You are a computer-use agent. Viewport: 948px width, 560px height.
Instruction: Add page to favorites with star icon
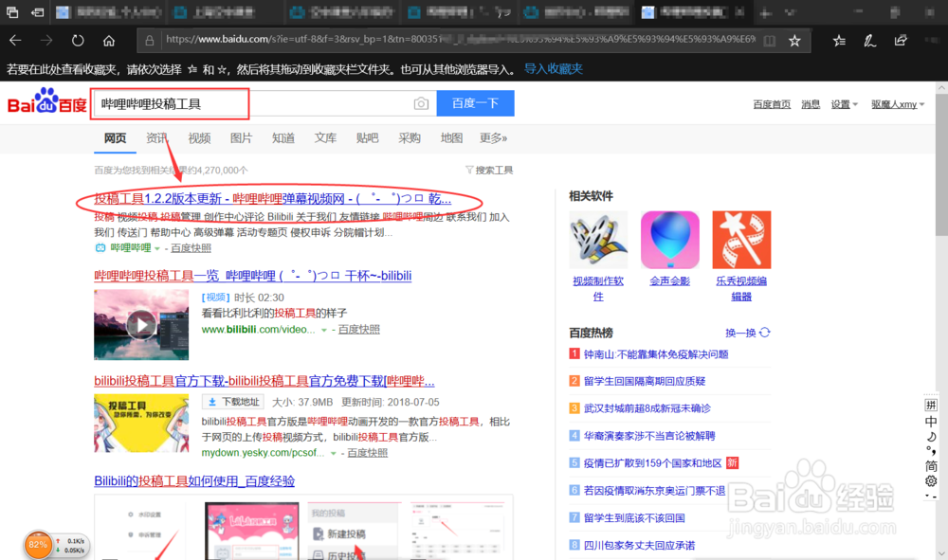click(794, 41)
